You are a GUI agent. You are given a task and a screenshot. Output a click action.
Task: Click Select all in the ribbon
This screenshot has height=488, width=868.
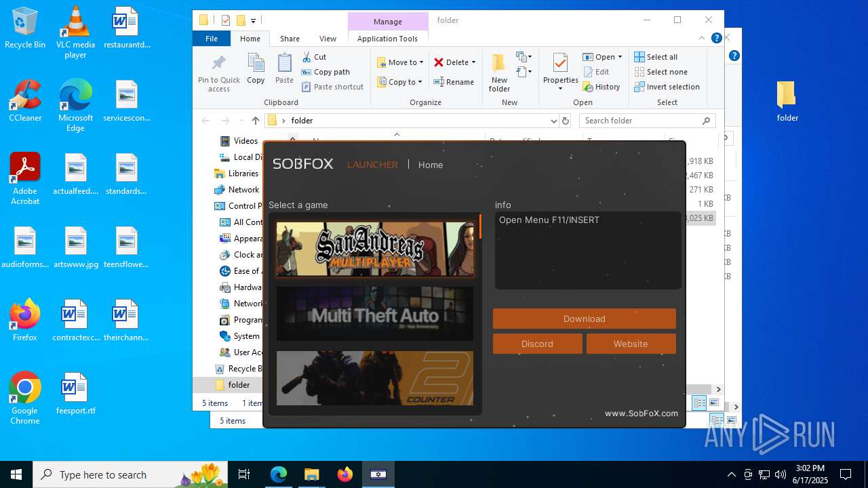[656, 57]
